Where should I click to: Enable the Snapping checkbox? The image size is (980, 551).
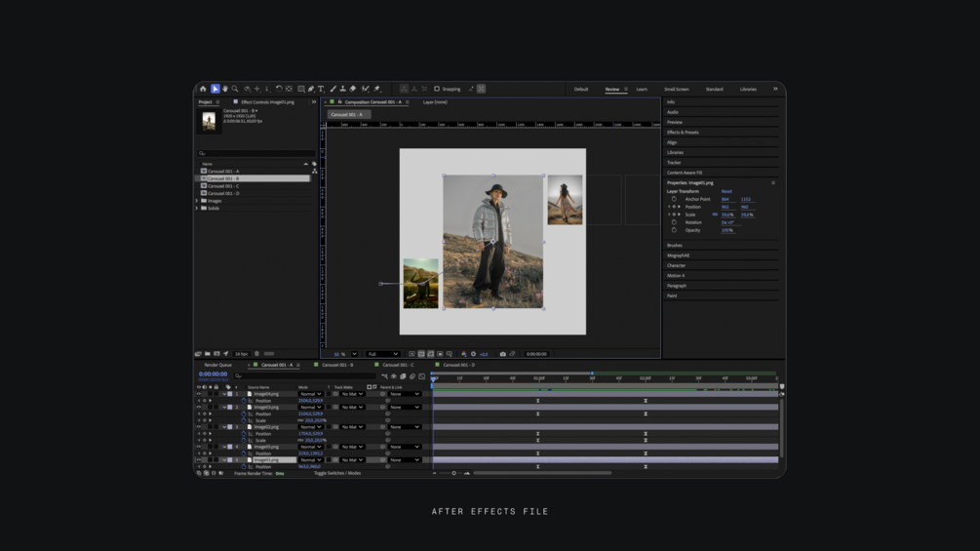(437, 89)
